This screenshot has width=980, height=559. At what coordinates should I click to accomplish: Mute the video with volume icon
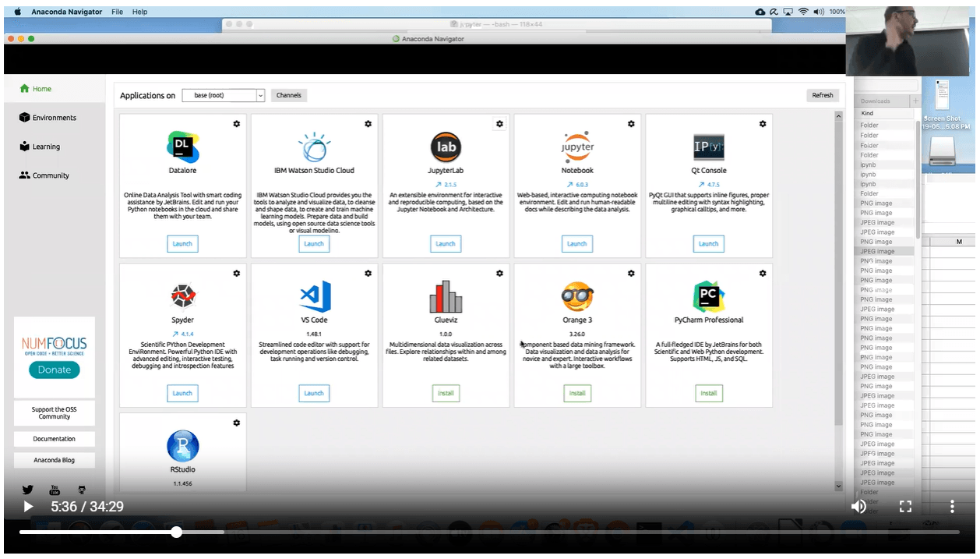tap(858, 507)
